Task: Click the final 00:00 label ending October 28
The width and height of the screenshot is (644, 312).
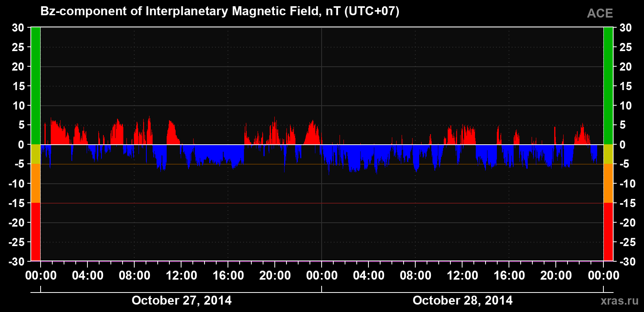Action: pyautogui.click(x=604, y=276)
